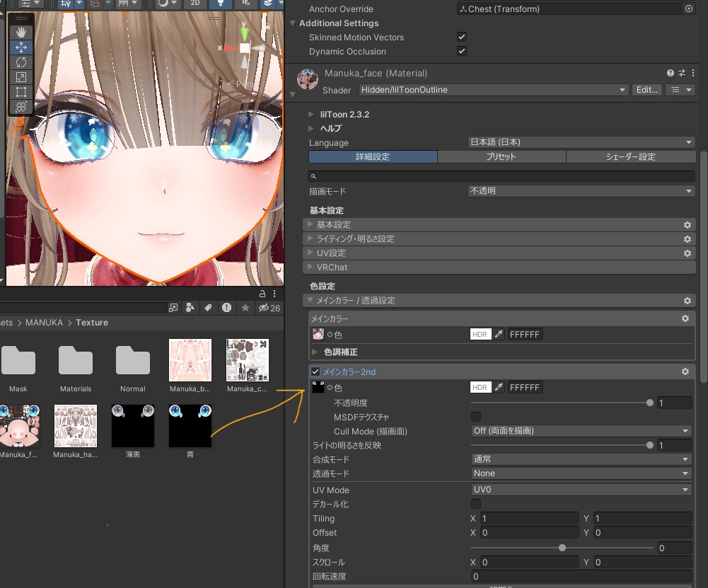
Task: Pick main color with eyedropper
Action: point(499,334)
